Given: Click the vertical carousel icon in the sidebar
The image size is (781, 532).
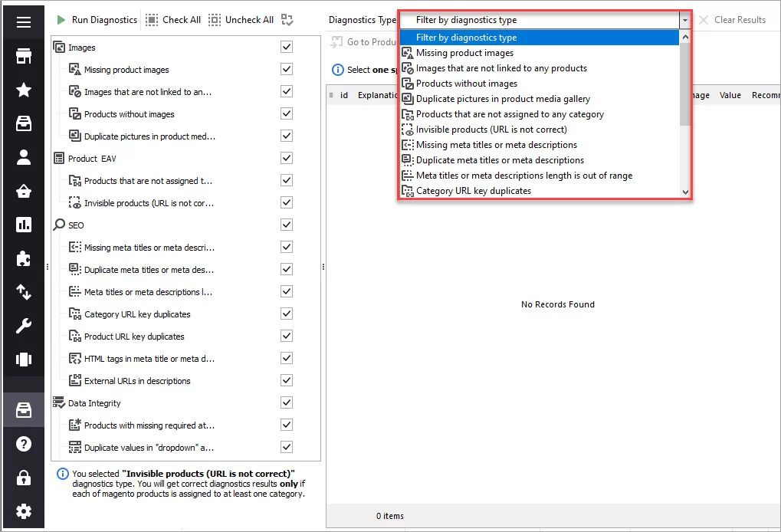Looking at the screenshot, I should click(24, 360).
